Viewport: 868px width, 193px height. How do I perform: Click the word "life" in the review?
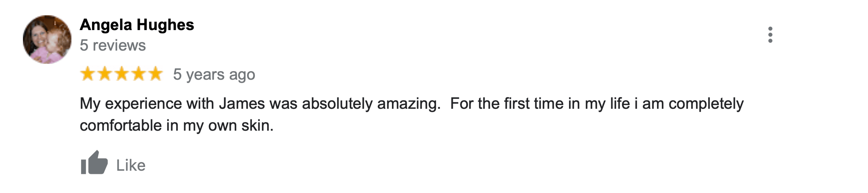click(620, 104)
